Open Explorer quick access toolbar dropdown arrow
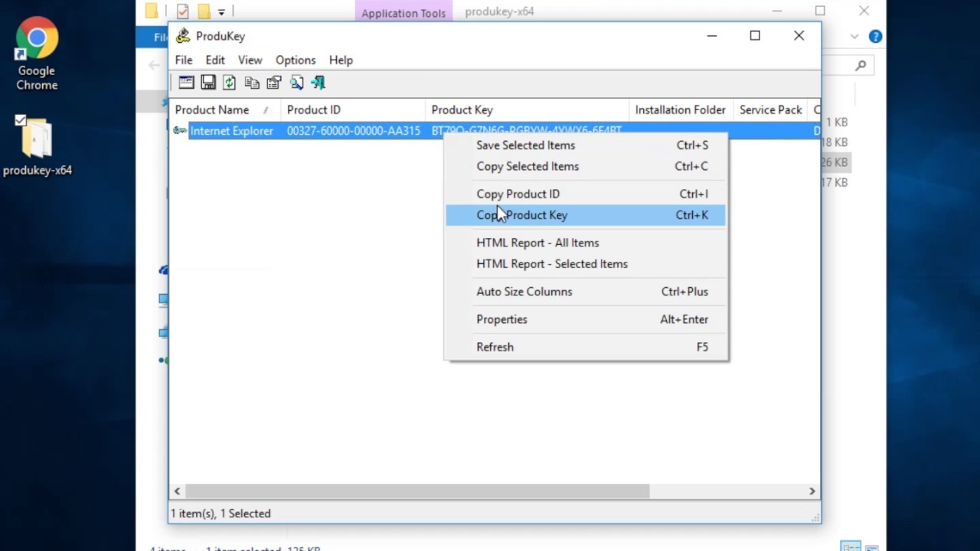The width and height of the screenshot is (980, 551). (221, 11)
